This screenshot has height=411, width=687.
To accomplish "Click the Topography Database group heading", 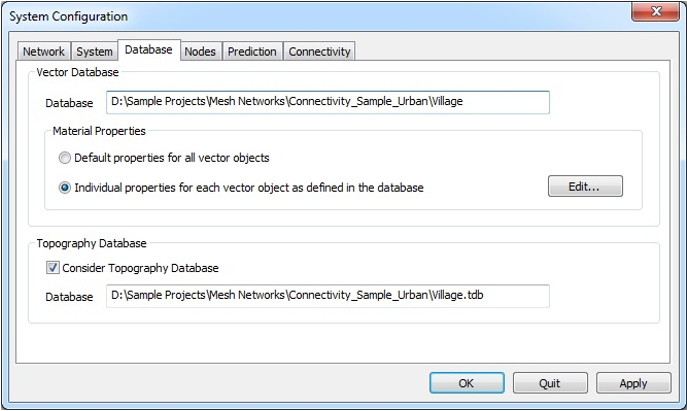I will point(91,243).
